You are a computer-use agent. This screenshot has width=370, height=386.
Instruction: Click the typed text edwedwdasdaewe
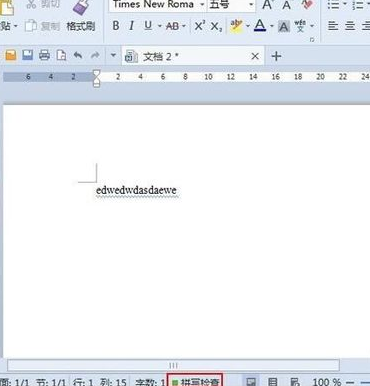coord(136,191)
